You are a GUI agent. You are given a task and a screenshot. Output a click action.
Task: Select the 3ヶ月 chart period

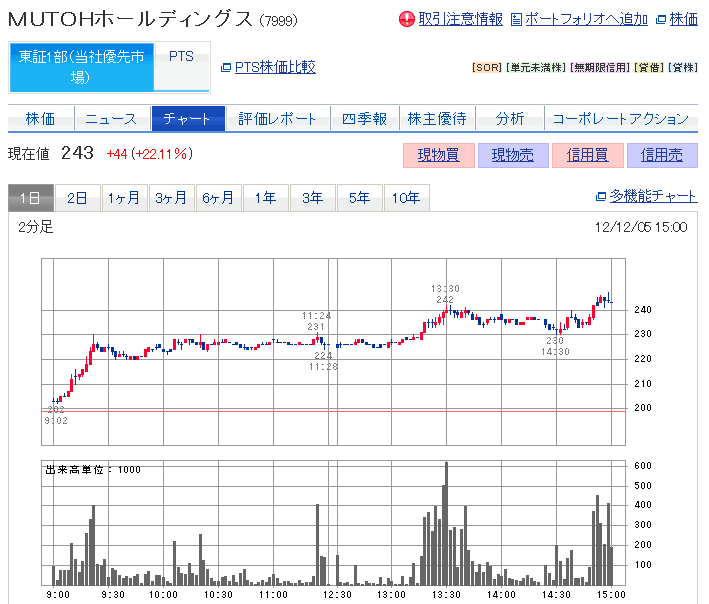click(x=172, y=198)
